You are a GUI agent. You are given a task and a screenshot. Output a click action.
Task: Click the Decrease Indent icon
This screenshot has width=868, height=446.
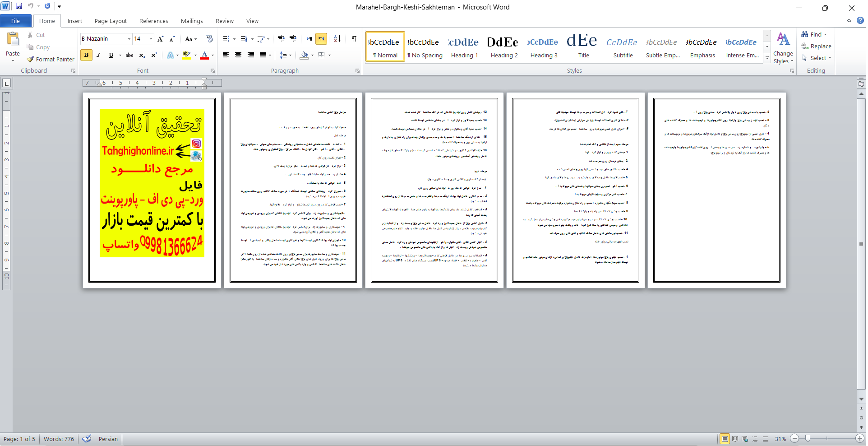tap(281, 39)
